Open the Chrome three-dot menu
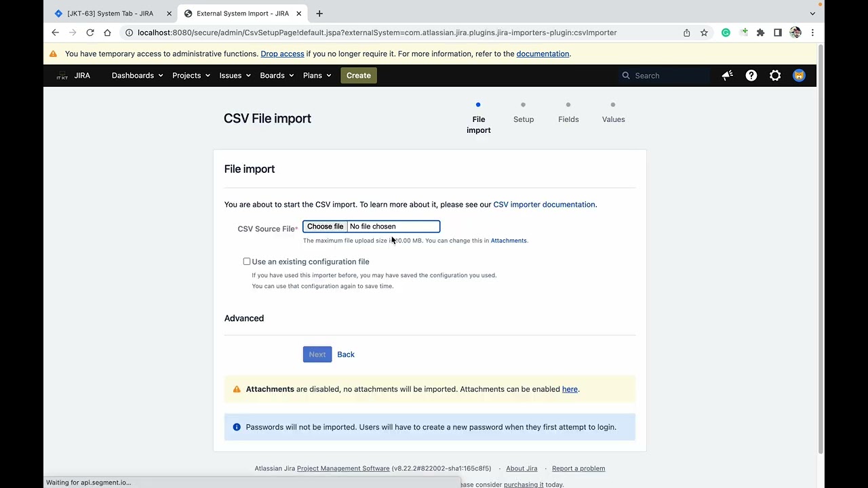This screenshot has height=488, width=868. (x=812, y=33)
